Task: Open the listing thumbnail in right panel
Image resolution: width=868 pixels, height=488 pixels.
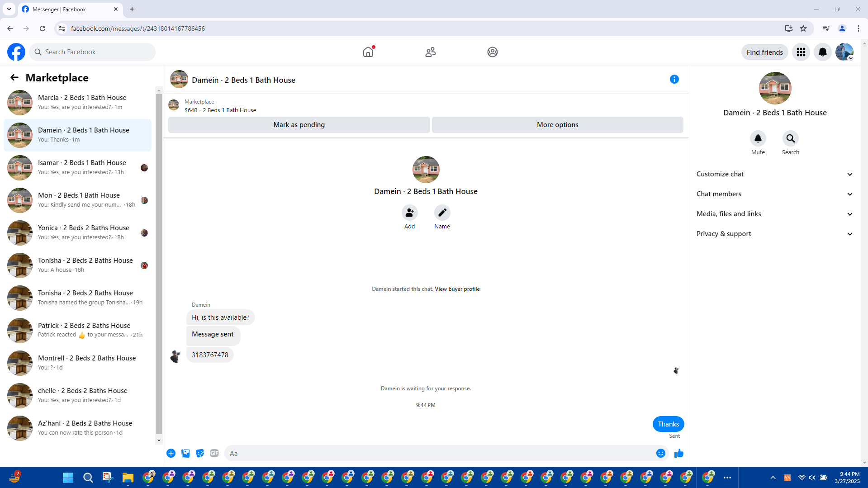Action: [775, 88]
